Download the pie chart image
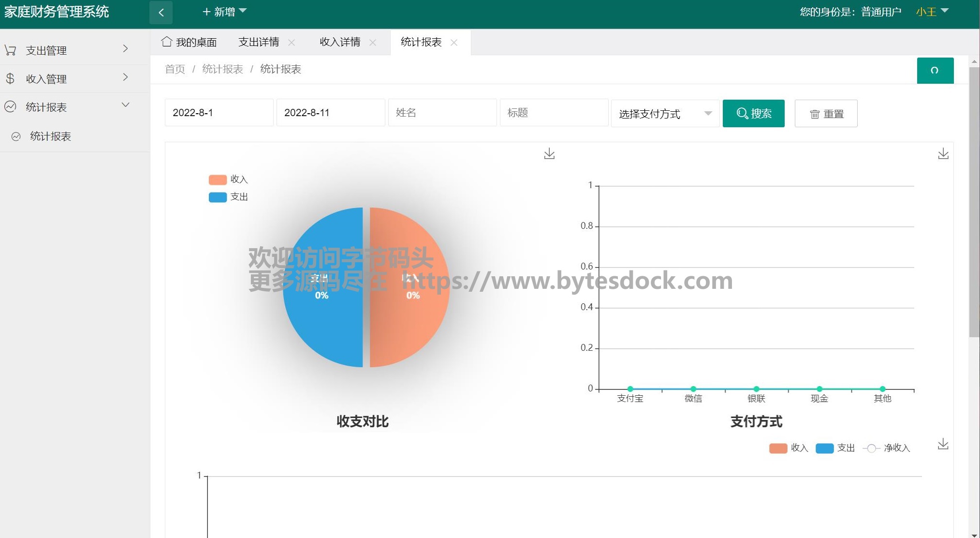The image size is (980, 538). (549, 154)
